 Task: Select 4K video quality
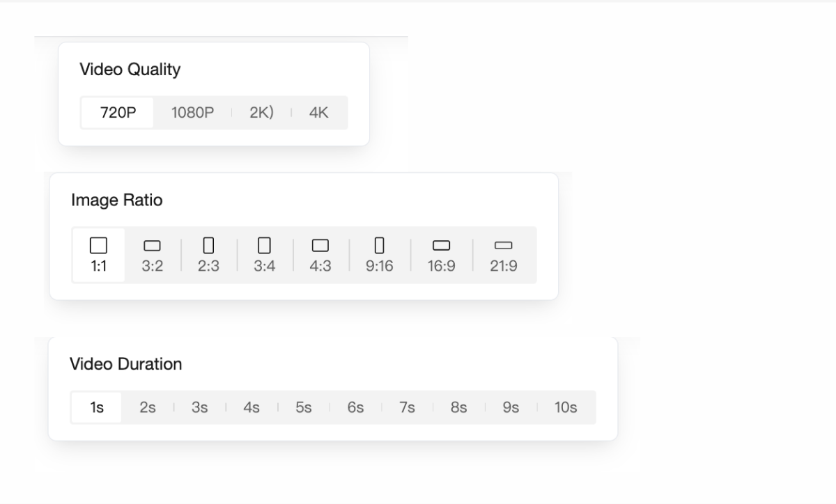[x=318, y=113]
